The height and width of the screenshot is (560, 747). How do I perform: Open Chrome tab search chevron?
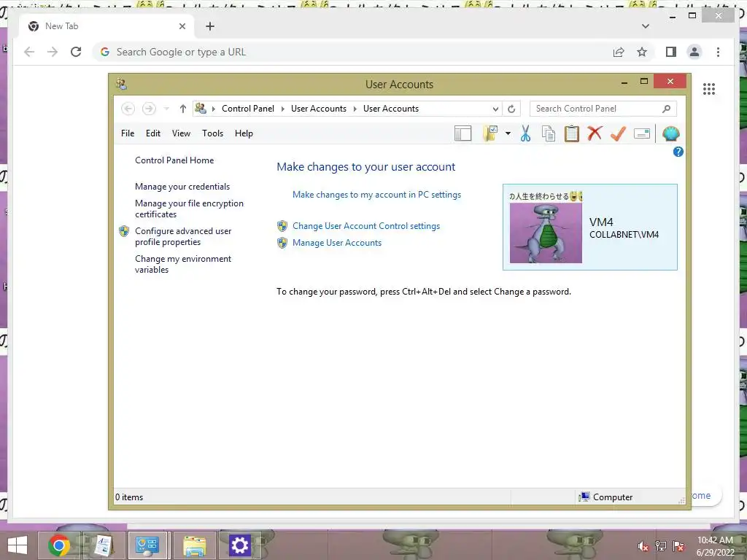[646, 26]
